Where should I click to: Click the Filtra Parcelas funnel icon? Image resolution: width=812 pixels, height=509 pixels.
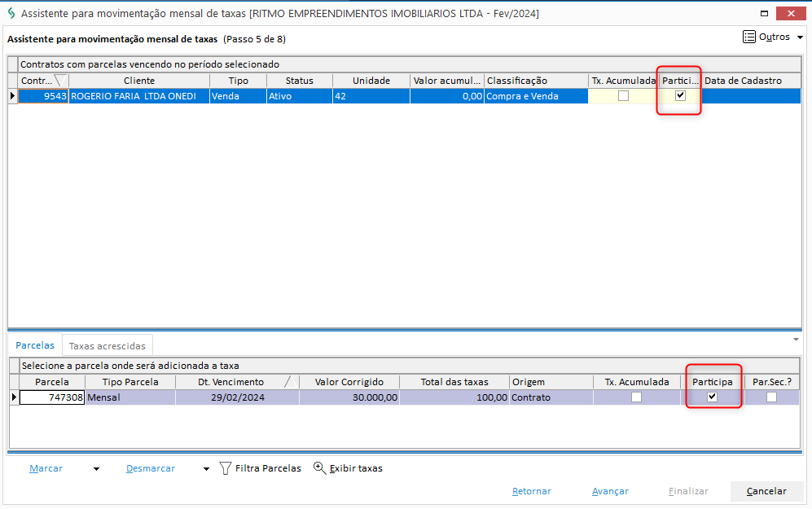click(x=226, y=469)
